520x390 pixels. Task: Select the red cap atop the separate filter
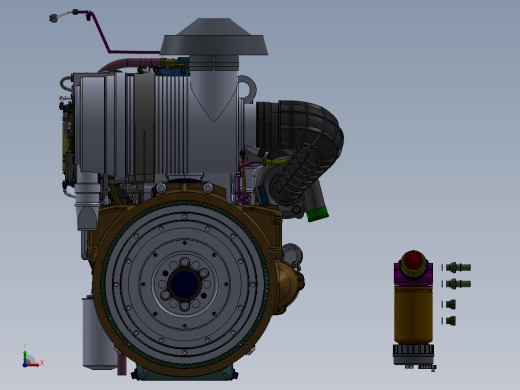(x=413, y=259)
